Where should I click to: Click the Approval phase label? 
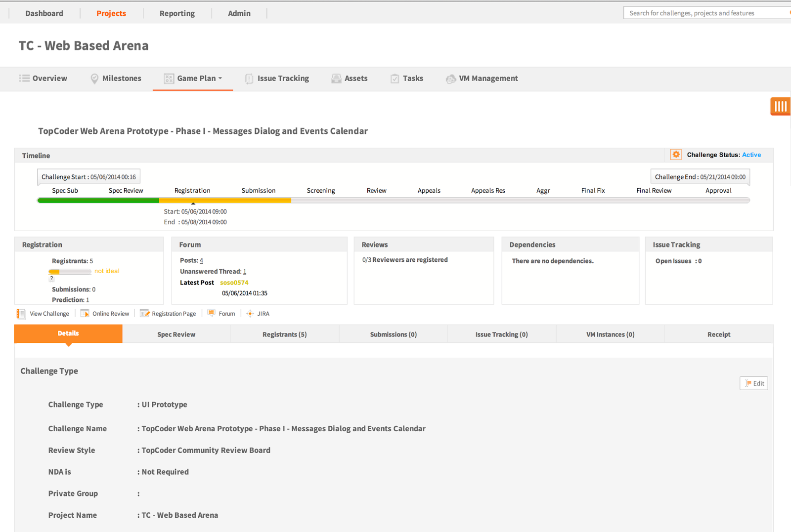coord(718,191)
